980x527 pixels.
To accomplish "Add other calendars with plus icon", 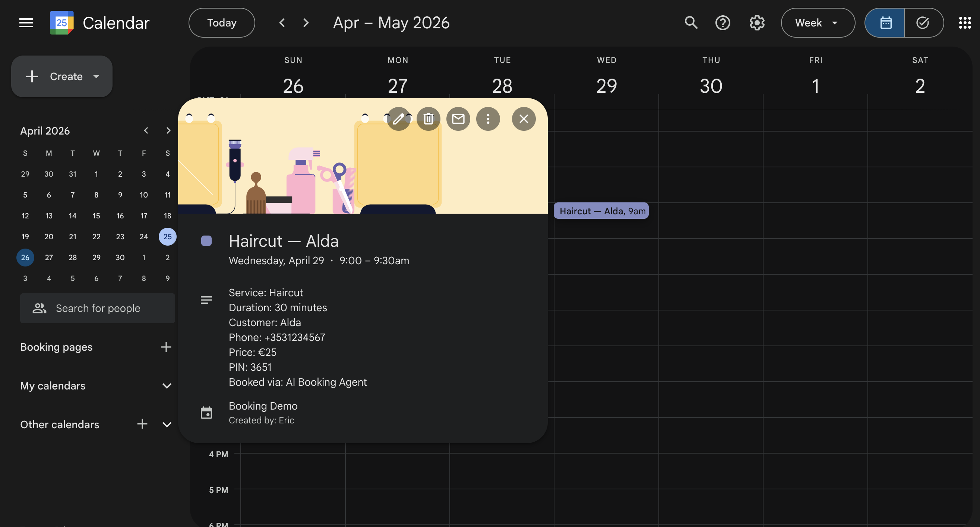I will [x=142, y=423].
